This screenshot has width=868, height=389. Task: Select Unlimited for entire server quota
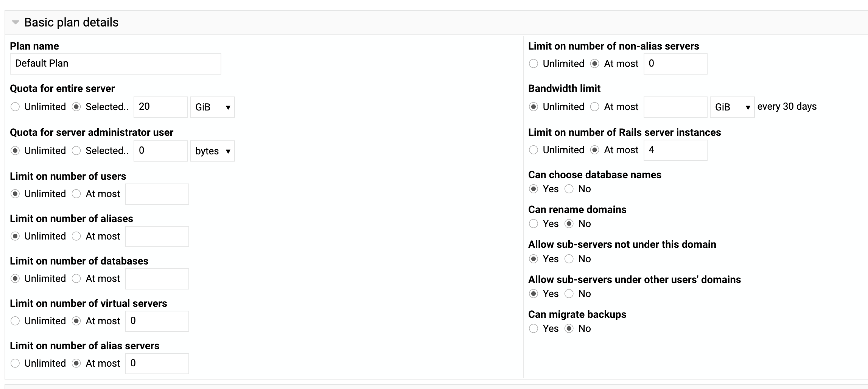tap(15, 107)
